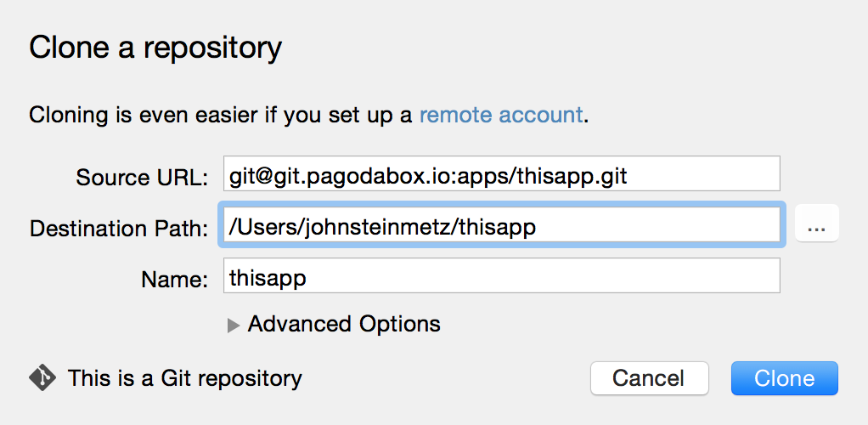Click the 'Name:' field label
This screenshot has height=425, width=868.
(174, 280)
